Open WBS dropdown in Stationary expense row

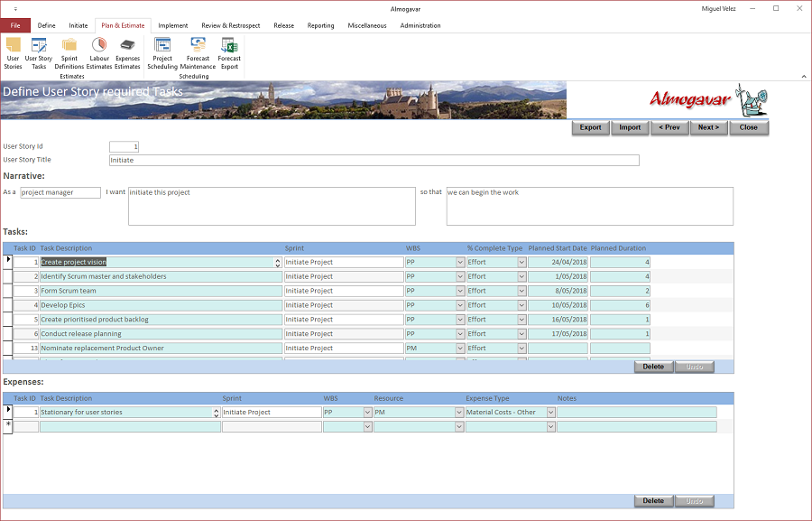(367, 412)
